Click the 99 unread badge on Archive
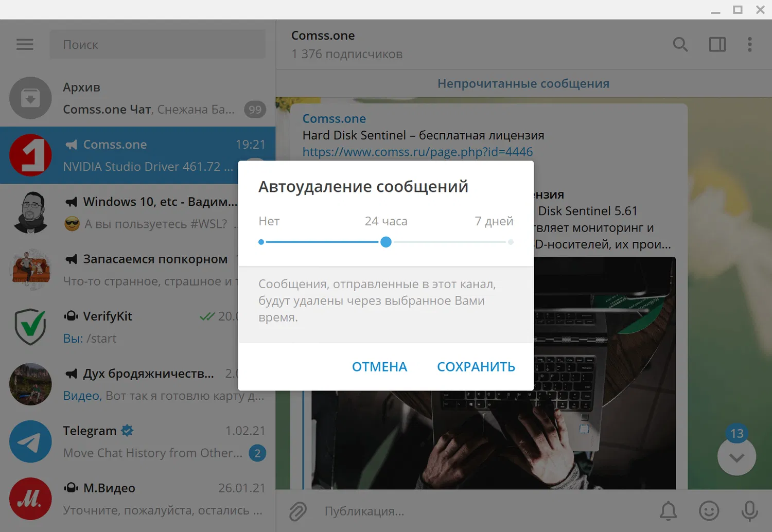772x532 pixels. (x=255, y=110)
